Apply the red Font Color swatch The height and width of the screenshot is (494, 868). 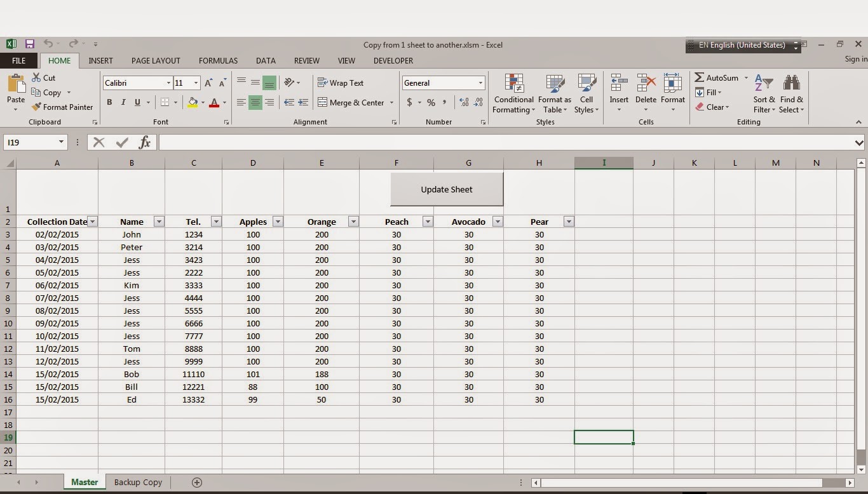(x=214, y=102)
